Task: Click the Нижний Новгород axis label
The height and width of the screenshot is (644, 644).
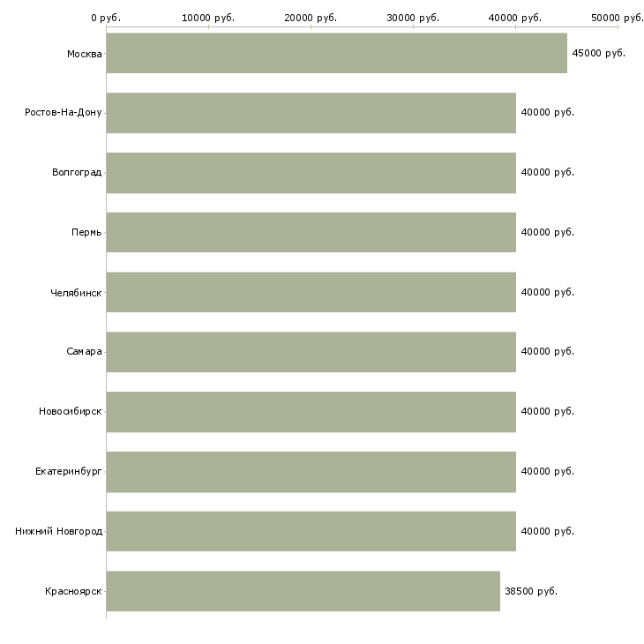Action: 58,531
